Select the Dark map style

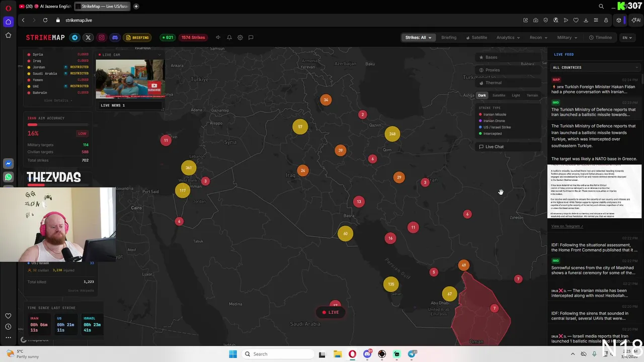482,96
